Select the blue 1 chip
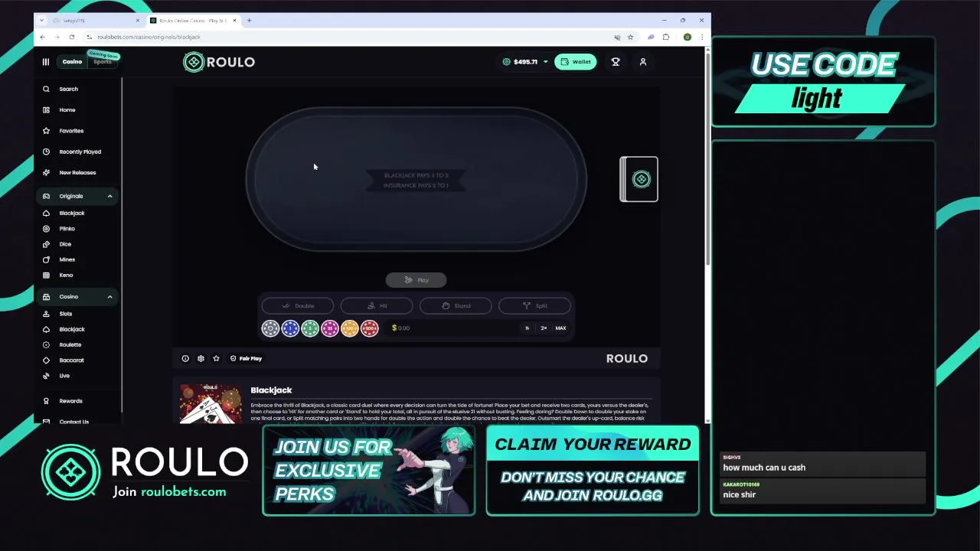This screenshot has height=551, width=980. [x=290, y=329]
